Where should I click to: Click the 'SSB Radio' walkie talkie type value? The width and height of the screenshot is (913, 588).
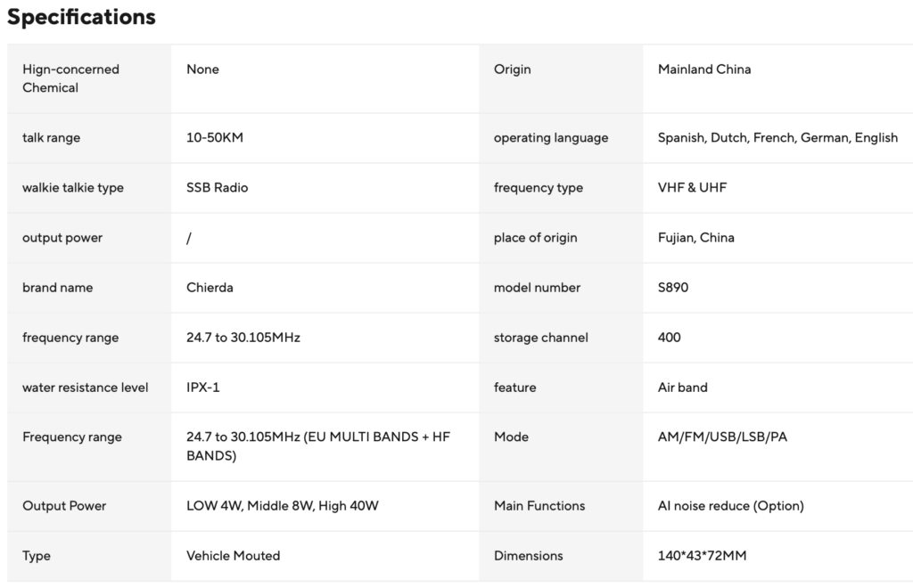[x=218, y=188]
